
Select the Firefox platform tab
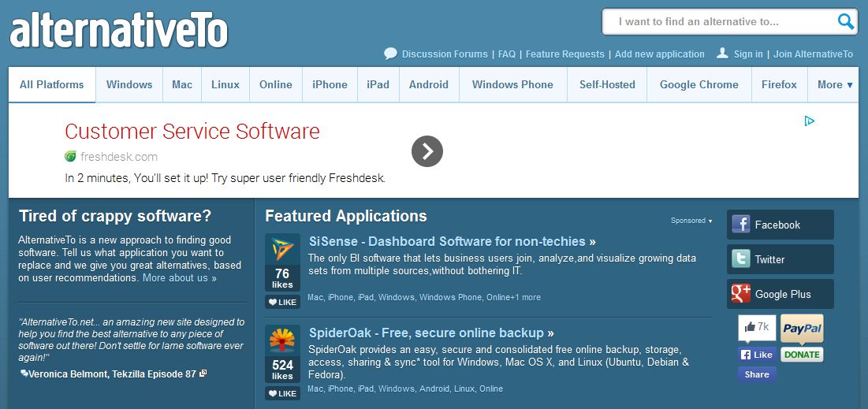pyautogui.click(x=780, y=84)
